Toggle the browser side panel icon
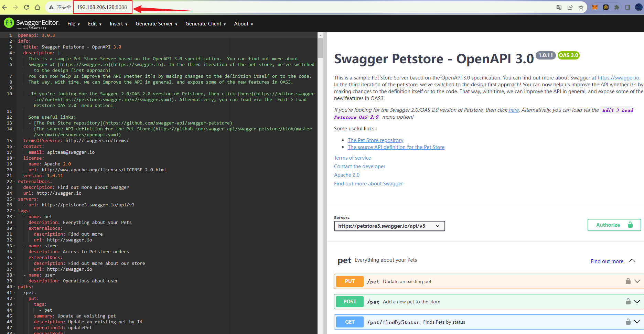This screenshot has width=644, height=334. pos(628,7)
